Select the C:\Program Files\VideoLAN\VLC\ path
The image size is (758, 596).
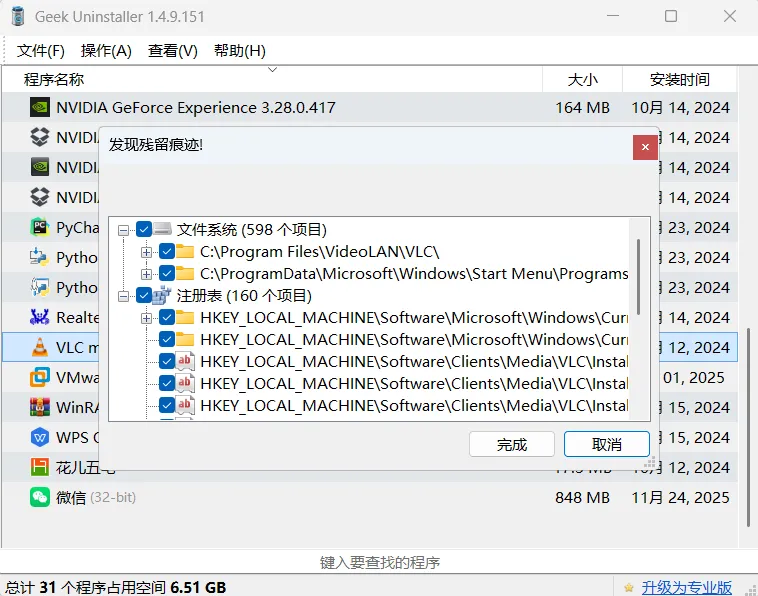pos(320,251)
